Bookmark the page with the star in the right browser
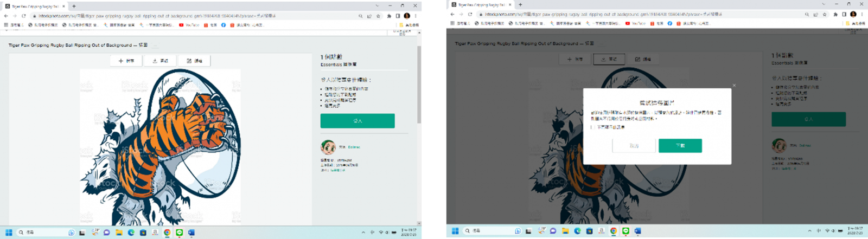 [x=825, y=14]
